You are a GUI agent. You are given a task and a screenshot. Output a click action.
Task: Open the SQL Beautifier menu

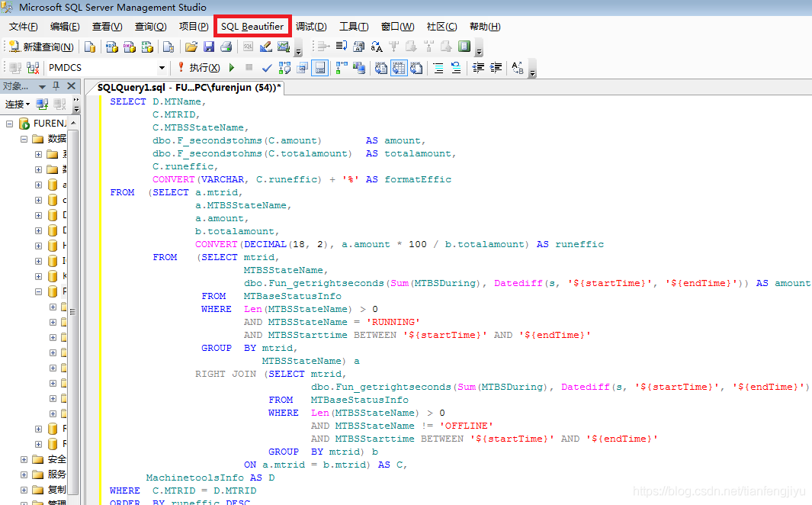pos(252,27)
